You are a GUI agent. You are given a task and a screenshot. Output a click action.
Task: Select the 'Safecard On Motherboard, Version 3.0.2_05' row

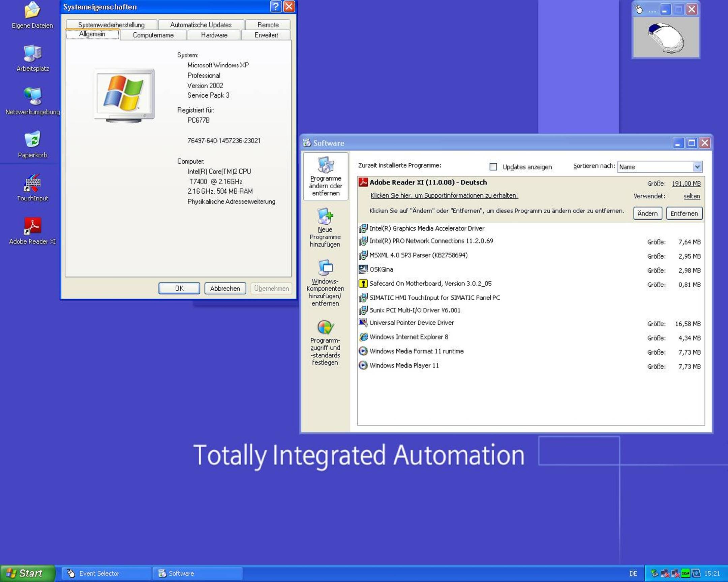(x=531, y=284)
